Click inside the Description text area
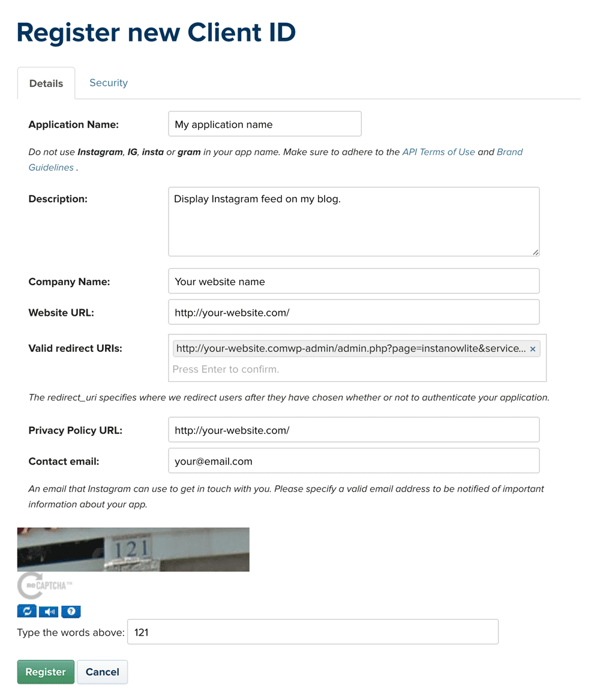600x700 pixels. pyautogui.click(x=354, y=222)
